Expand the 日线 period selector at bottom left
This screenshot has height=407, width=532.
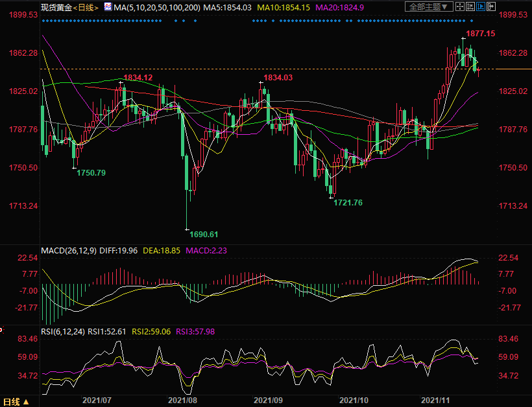(x=12, y=402)
